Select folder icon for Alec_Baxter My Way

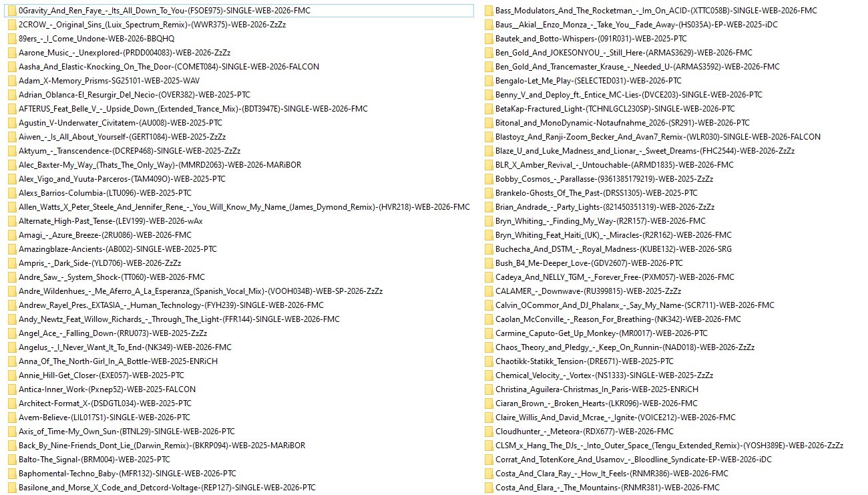12,165
